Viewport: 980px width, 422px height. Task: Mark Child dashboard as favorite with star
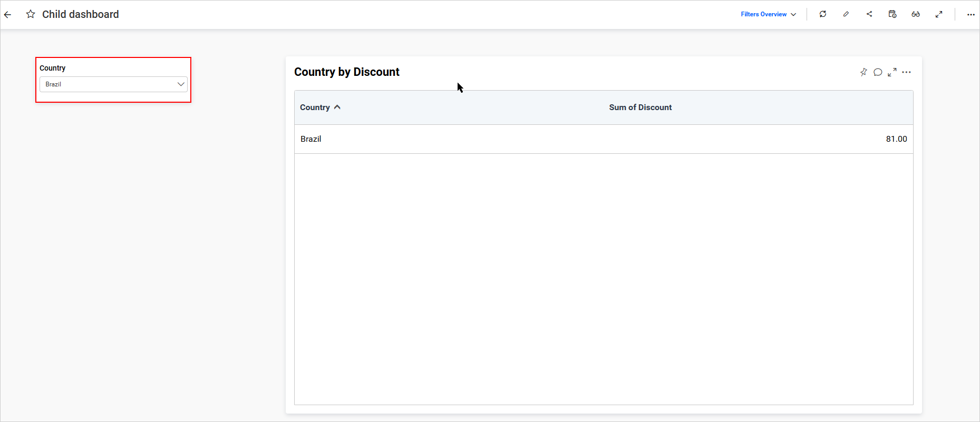31,14
